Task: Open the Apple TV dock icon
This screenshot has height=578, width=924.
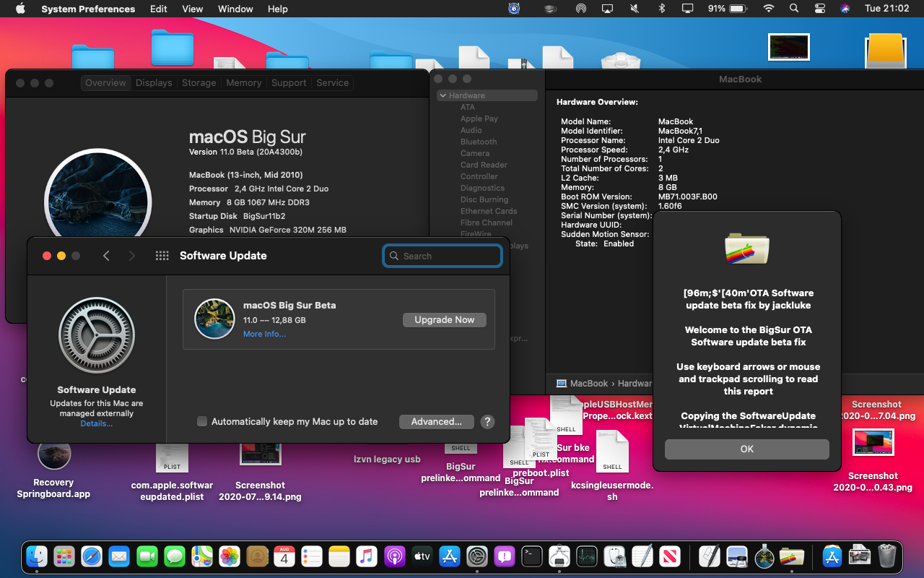Action: (422, 556)
